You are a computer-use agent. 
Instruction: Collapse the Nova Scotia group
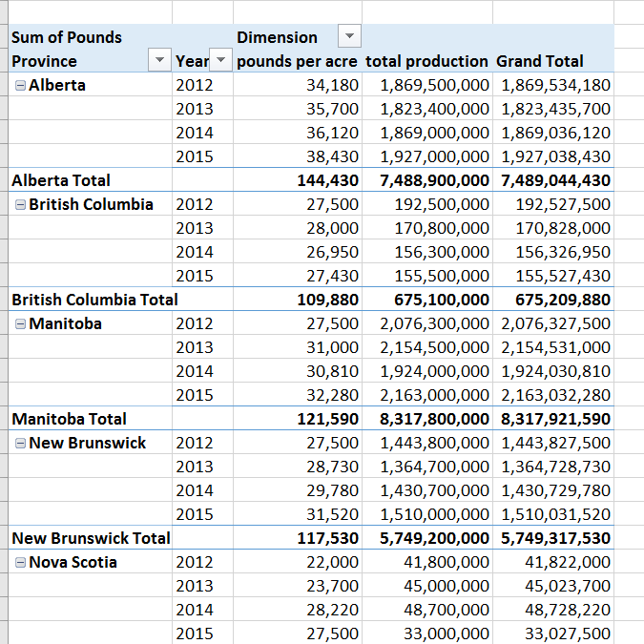pyautogui.click(x=20, y=563)
